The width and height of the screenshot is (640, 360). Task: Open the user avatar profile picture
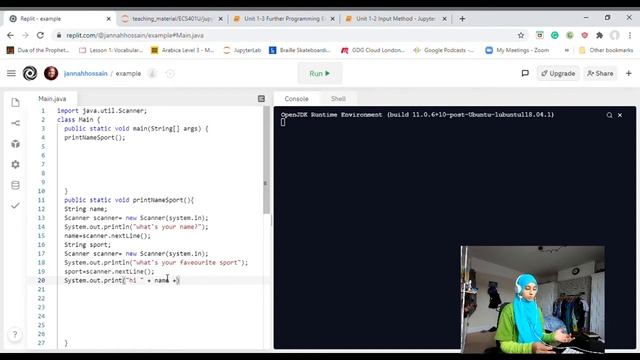(x=51, y=73)
